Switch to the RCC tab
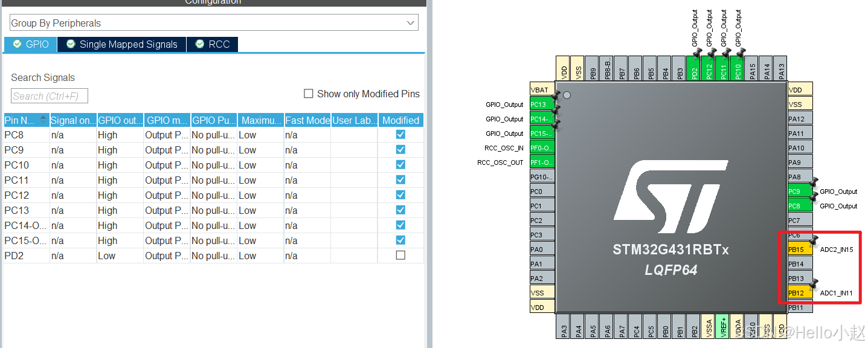The image size is (868, 348). [x=213, y=44]
